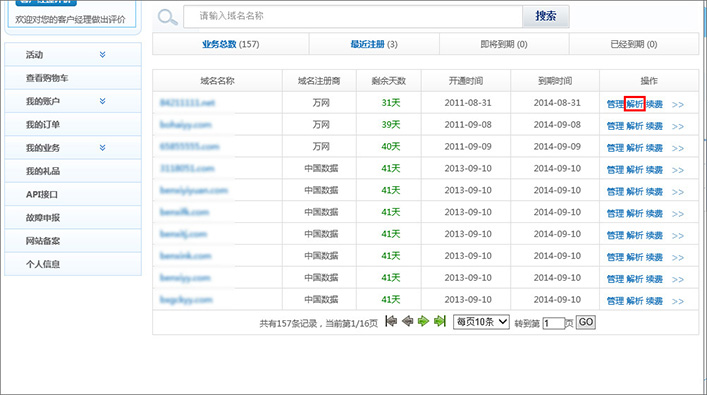Expand the 我的业务 sidebar chevron
The image size is (707, 395).
coord(102,147)
